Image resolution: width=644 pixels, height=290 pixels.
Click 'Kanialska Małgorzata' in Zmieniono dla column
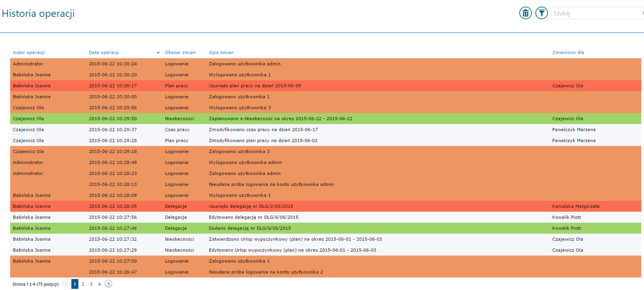click(x=576, y=206)
